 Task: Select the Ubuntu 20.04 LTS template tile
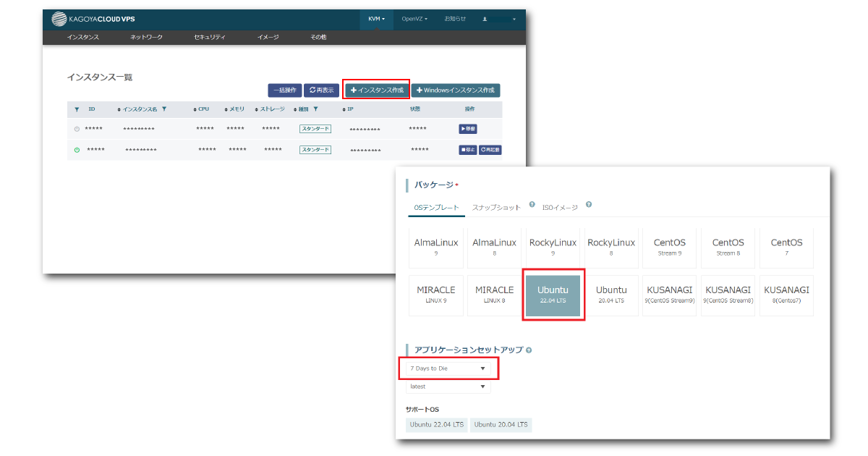(611, 295)
